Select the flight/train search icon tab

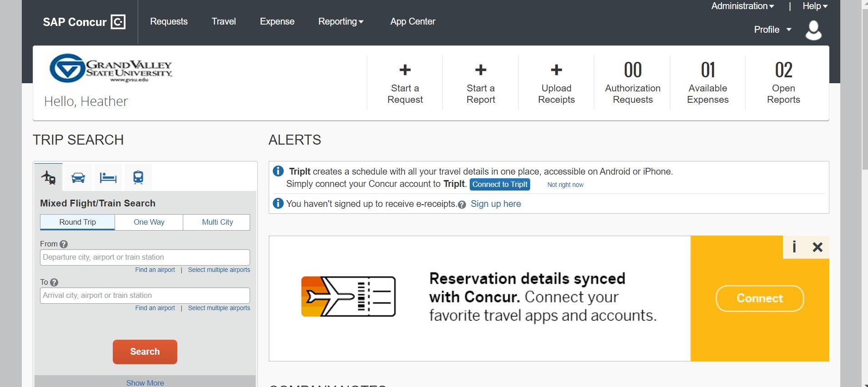coord(48,177)
